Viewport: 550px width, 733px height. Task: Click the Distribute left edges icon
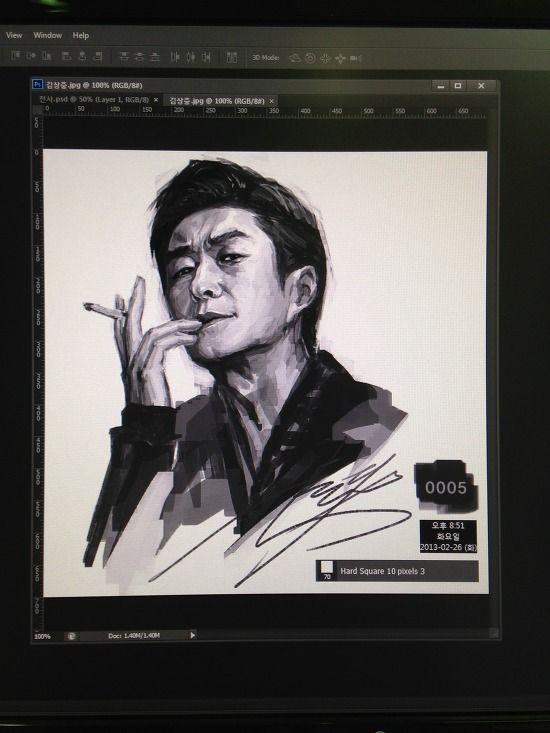[x=175, y=57]
